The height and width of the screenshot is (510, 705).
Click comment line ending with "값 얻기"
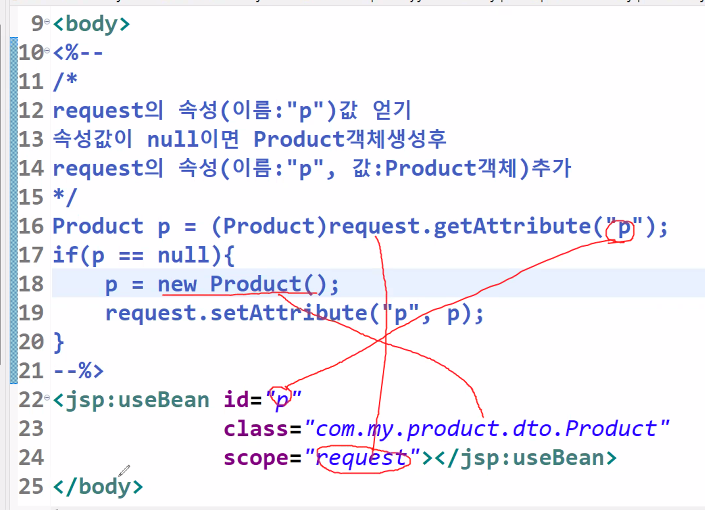pos(232,111)
